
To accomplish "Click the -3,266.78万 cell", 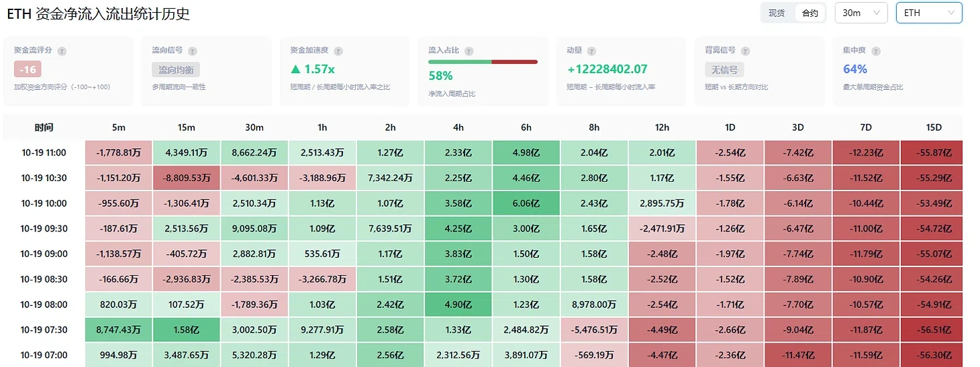I will [322, 279].
